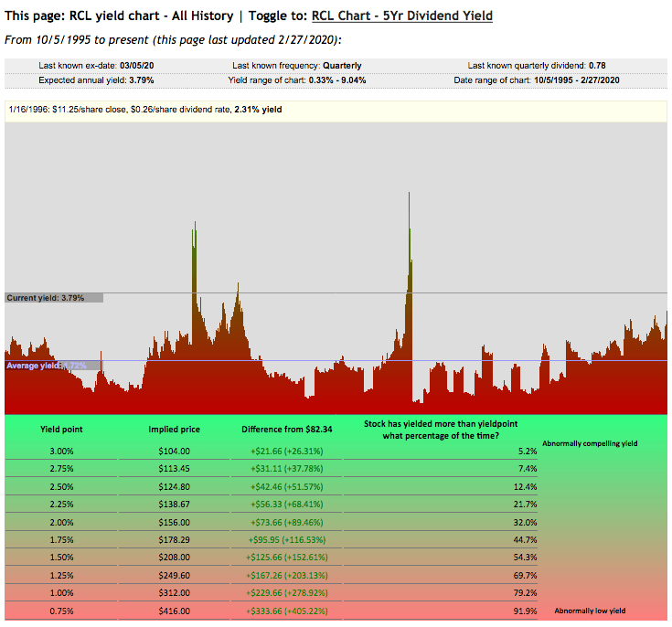Image resolution: width=672 pixels, height=627 pixels.
Task: Click the 7.4% percentage value
Action: [528, 469]
